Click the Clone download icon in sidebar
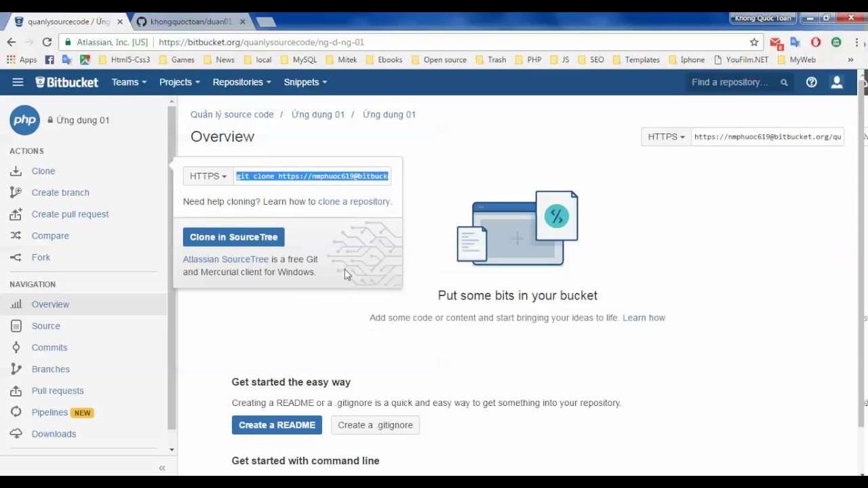This screenshot has width=868, height=488. coord(16,171)
